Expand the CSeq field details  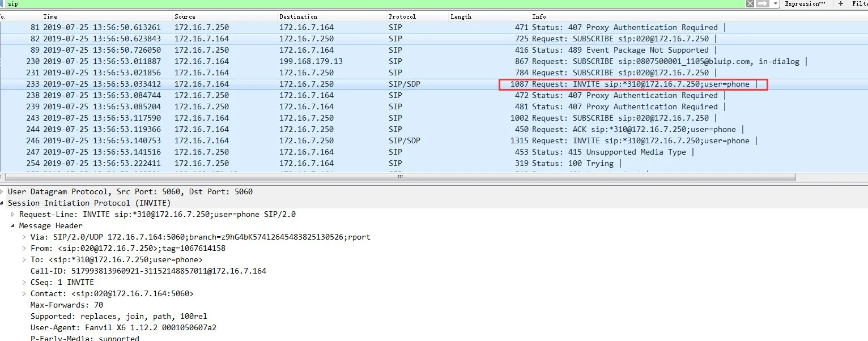pyautogui.click(x=23, y=282)
